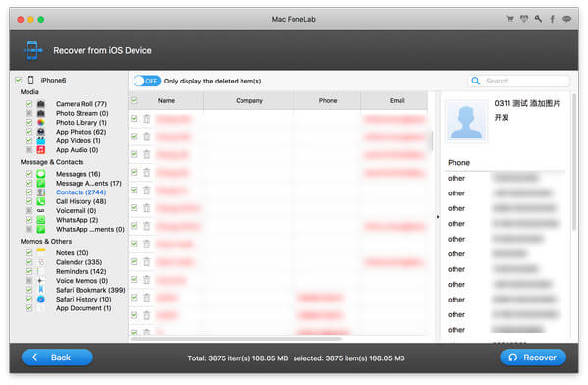This screenshot has height=385, width=588.
Task: Click the search magnifier icon
Action: point(475,81)
